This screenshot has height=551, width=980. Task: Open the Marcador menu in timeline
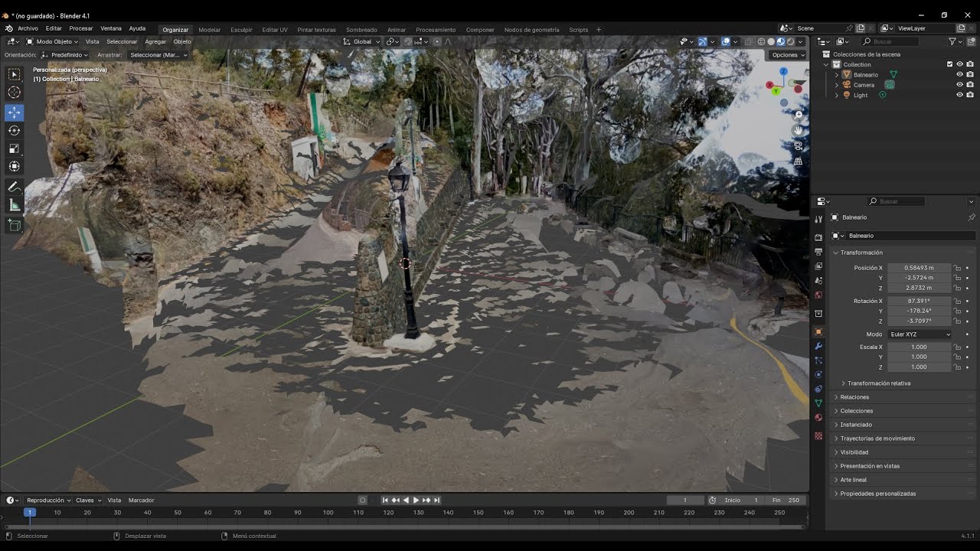[142, 500]
